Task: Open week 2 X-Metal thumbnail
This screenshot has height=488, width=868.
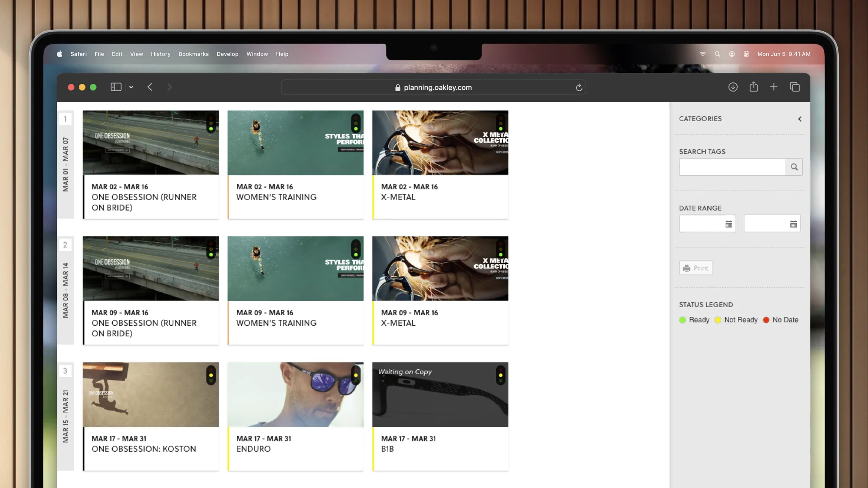Action: coord(440,269)
